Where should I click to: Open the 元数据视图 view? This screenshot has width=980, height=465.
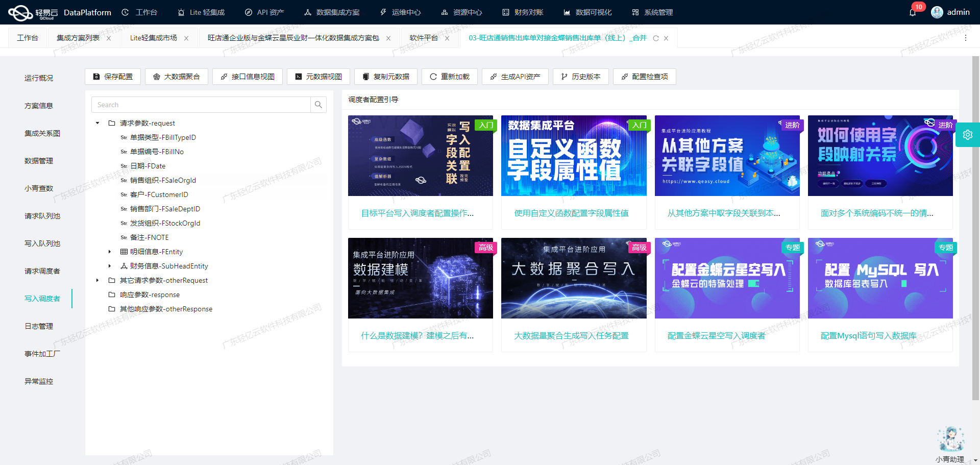click(x=318, y=77)
